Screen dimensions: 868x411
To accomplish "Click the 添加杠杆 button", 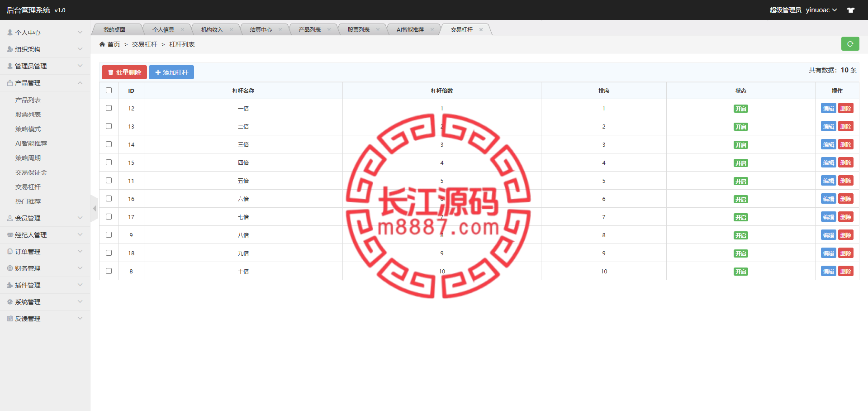I will pyautogui.click(x=171, y=72).
